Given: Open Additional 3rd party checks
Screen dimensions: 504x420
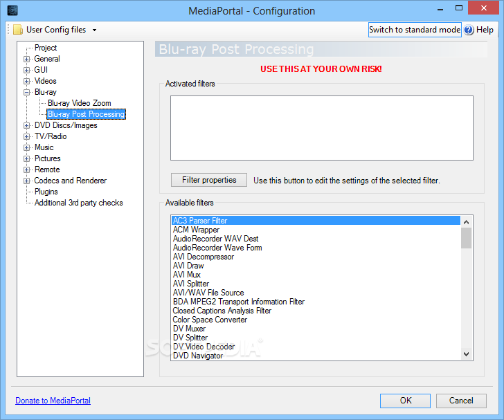Looking at the screenshot, I should click(79, 203).
